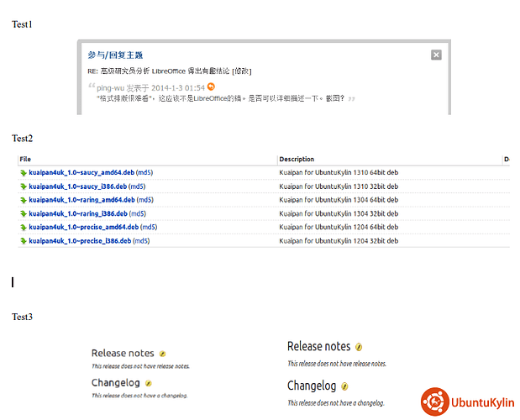
Task: Sort by the File column header
Action: pos(25,159)
